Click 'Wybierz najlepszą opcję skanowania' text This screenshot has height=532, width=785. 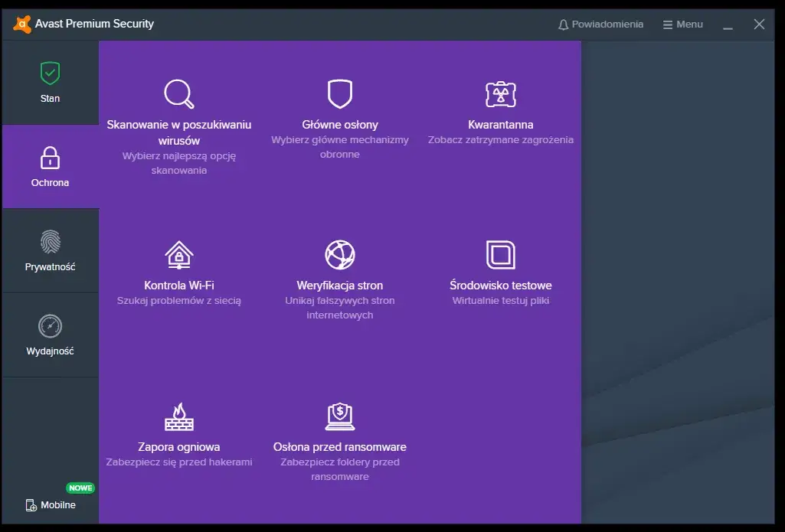(x=178, y=163)
